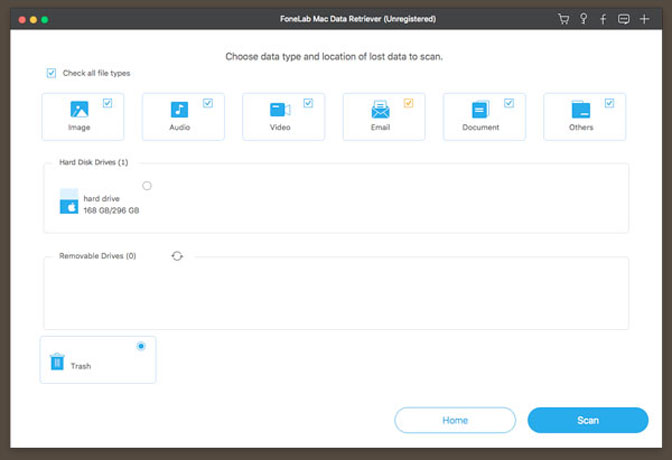
Task: Select the Others folder icon
Action: pyautogui.click(x=581, y=109)
